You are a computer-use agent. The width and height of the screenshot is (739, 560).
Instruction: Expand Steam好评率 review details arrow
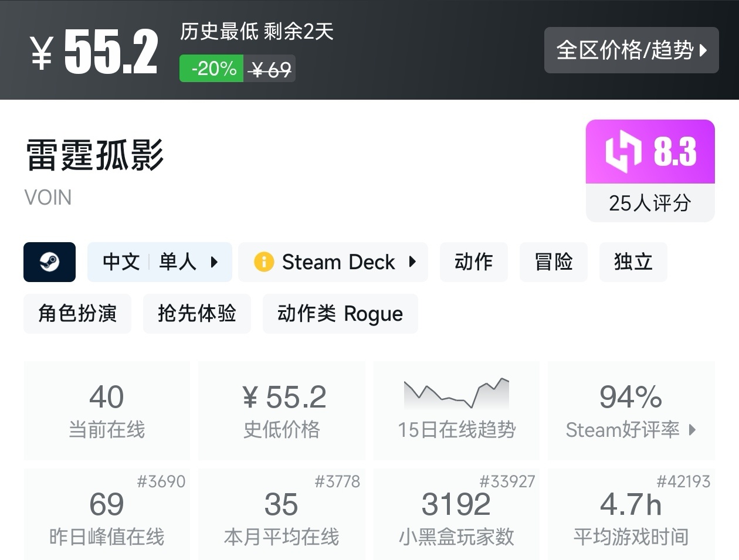(693, 430)
